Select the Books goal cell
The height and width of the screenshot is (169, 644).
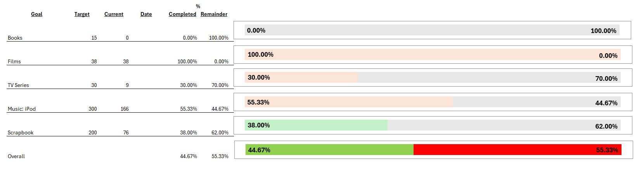[15, 38]
